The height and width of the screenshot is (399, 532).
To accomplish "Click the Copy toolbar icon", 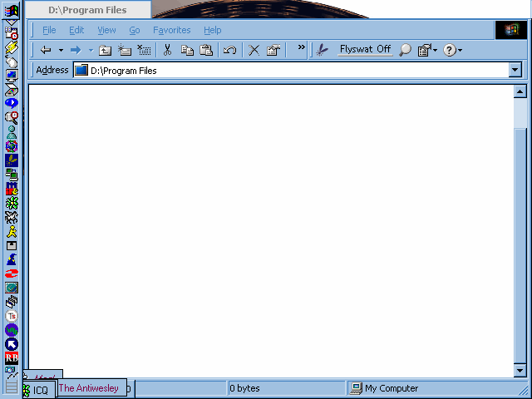I will [187, 50].
